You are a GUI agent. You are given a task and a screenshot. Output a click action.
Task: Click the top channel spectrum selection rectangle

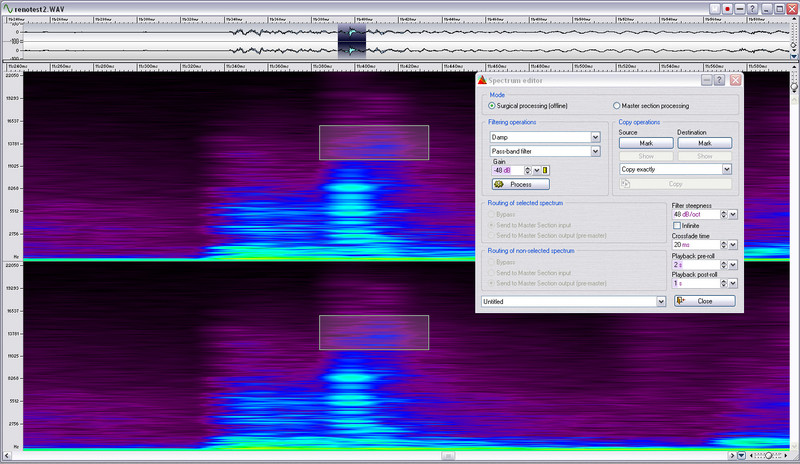tap(374, 142)
